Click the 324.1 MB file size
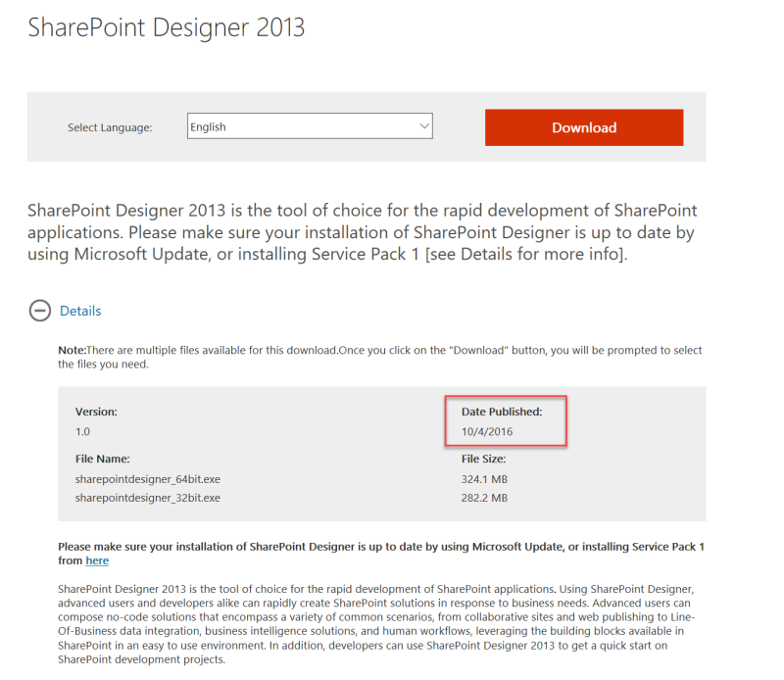The image size is (784, 680). click(x=484, y=479)
